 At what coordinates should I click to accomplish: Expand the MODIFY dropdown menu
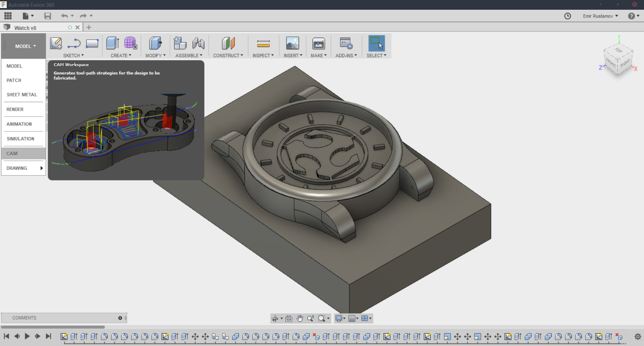pyautogui.click(x=155, y=55)
